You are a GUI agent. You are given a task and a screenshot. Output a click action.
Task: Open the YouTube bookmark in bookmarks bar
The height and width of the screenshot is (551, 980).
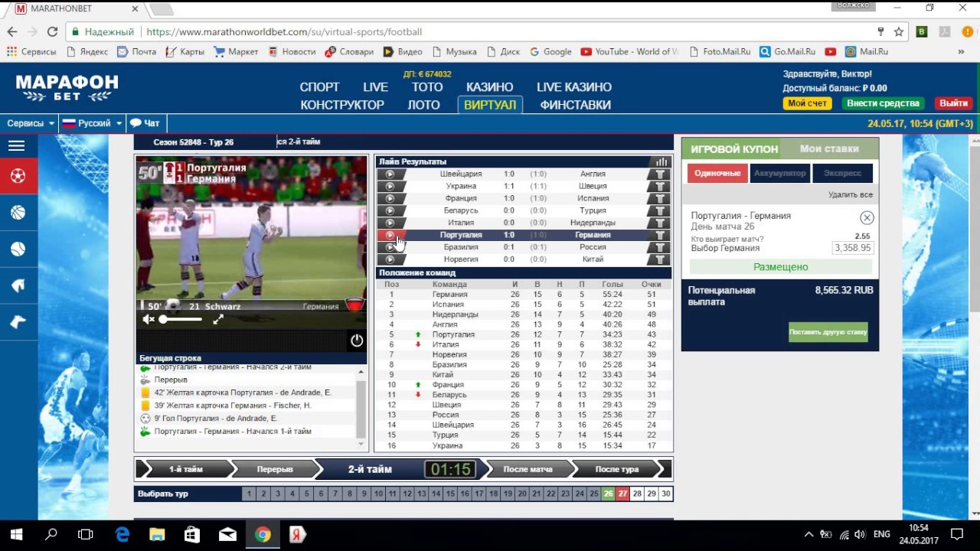629,52
